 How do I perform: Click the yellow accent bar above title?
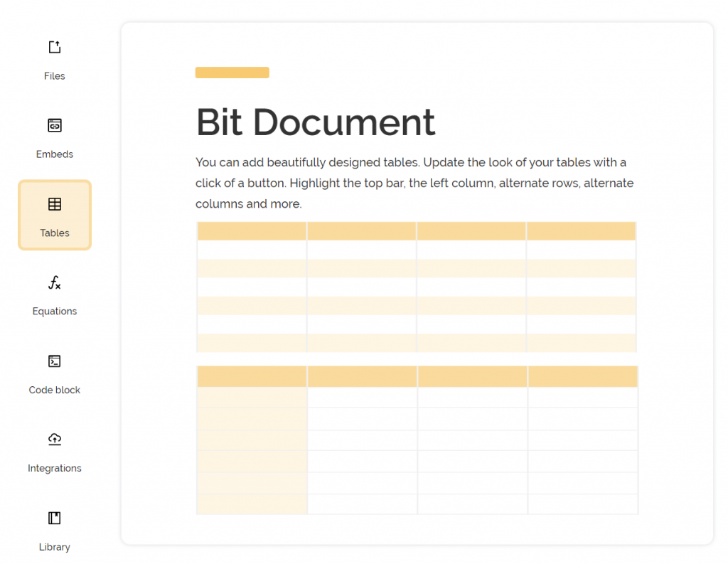coord(232,73)
